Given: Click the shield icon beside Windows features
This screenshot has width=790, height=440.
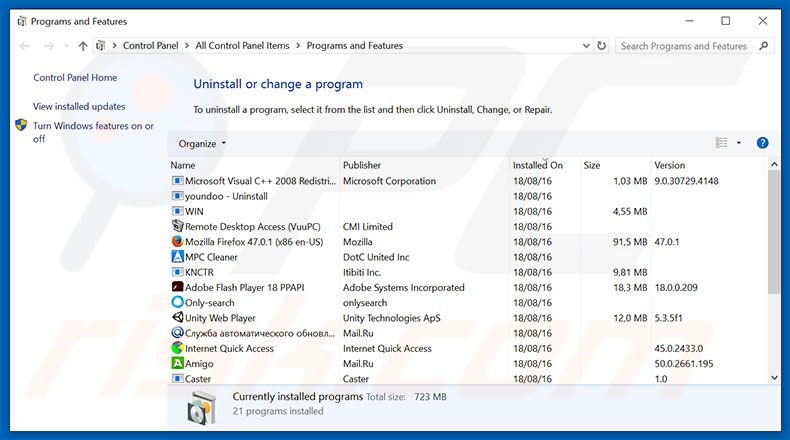Looking at the screenshot, I should tap(21, 125).
